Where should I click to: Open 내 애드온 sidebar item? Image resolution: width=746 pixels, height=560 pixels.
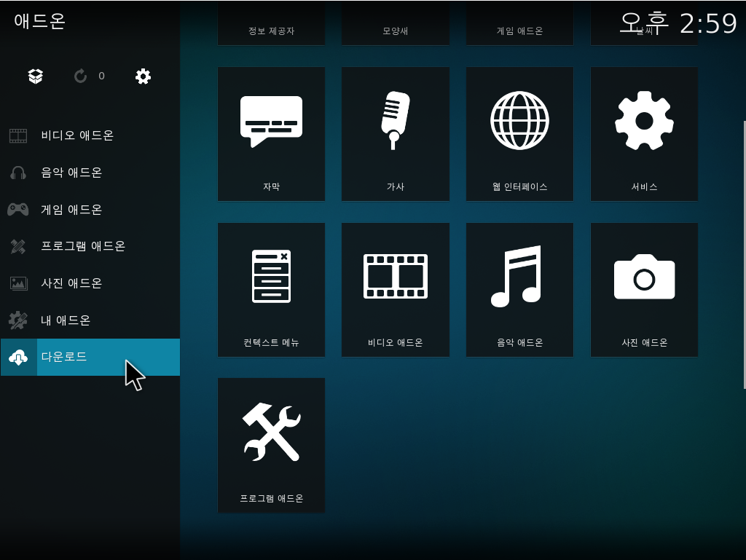pyautogui.click(x=66, y=320)
